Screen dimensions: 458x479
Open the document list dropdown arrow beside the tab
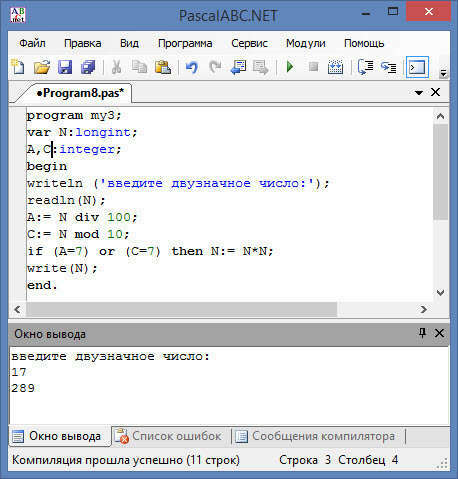[x=419, y=93]
